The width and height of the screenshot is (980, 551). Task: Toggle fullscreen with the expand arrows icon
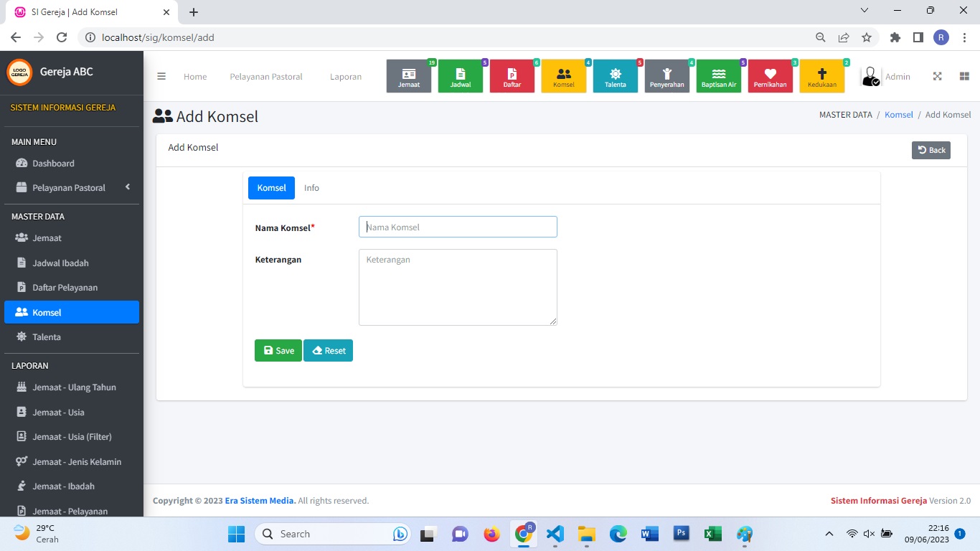pyautogui.click(x=937, y=77)
